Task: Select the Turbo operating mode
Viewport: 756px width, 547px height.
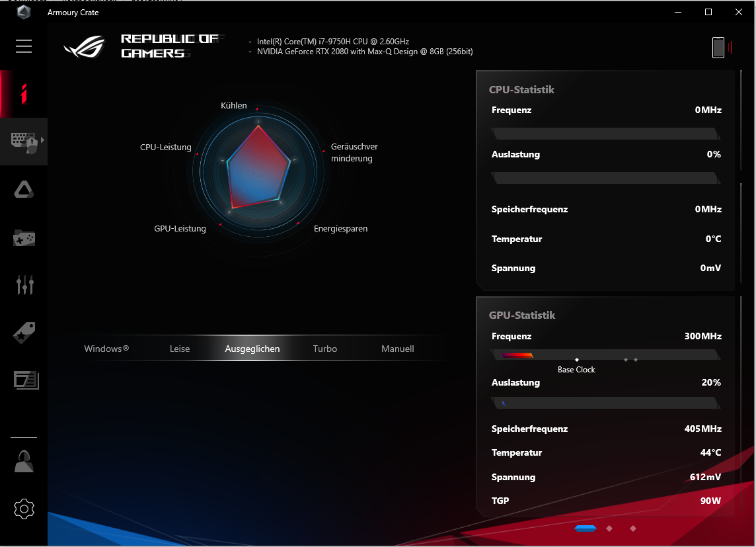Action: [x=325, y=349]
